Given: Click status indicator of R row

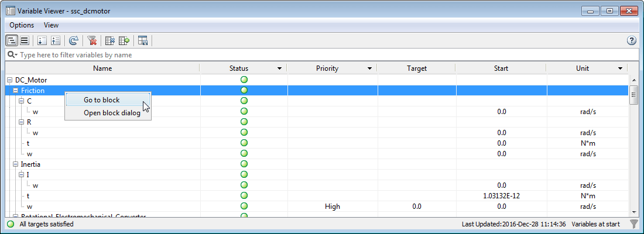Looking at the screenshot, I should click(244, 122).
